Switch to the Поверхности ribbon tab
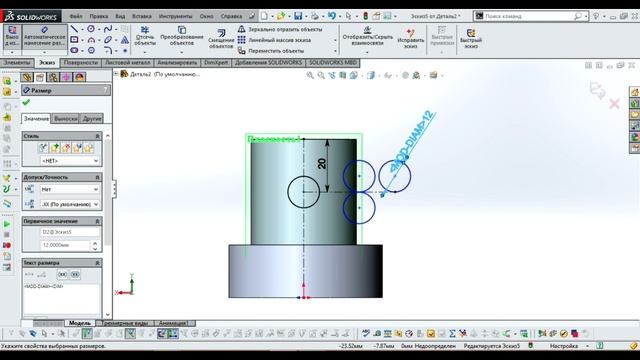Screen dimensions: 640x360 point(81,63)
